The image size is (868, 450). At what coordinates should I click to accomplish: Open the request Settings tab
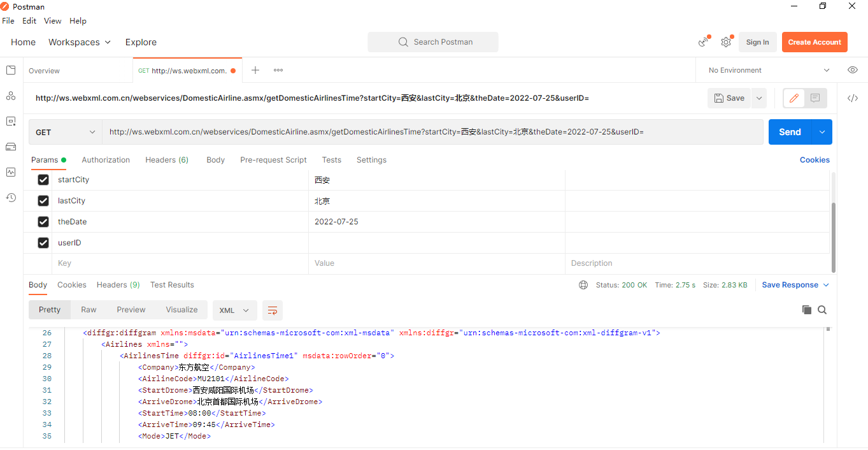pos(371,160)
